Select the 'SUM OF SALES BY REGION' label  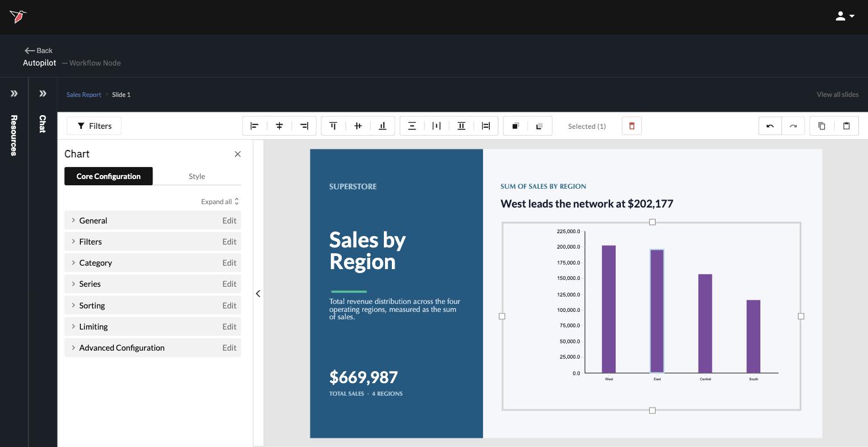543,186
